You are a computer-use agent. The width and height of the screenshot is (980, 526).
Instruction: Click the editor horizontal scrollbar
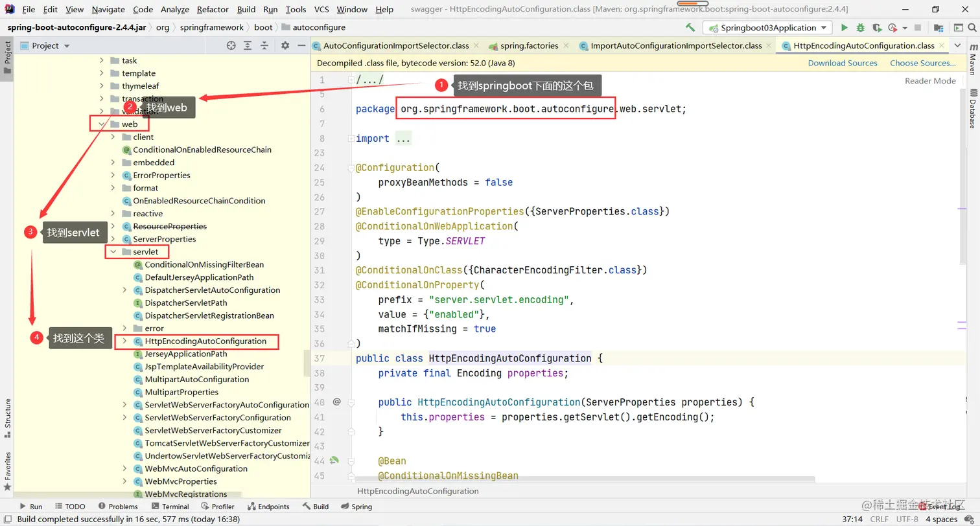(585, 480)
